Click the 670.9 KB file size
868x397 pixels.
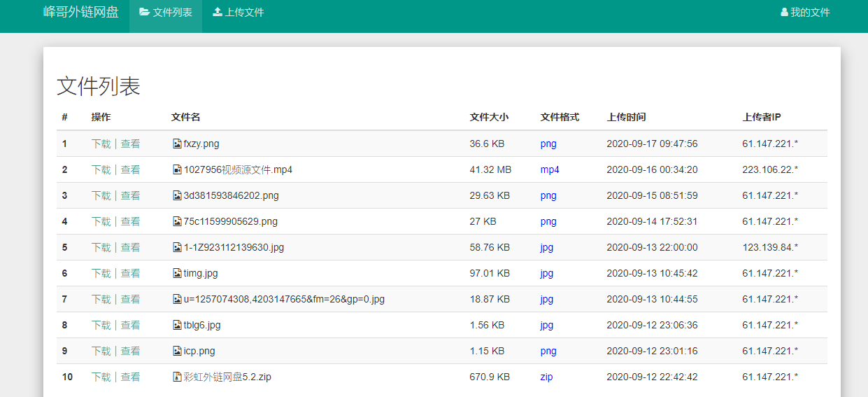tap(490, 377)
